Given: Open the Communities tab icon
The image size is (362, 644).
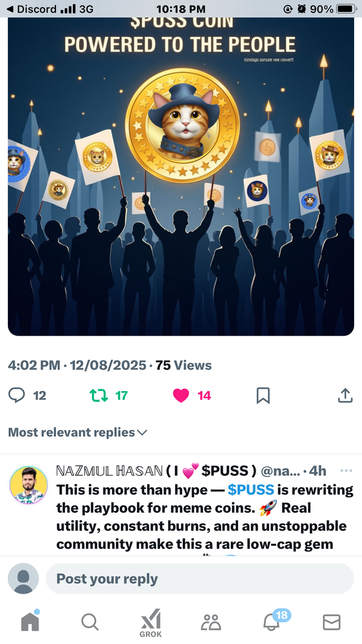Looking at the screenshot, I should click(x=211, y=621).
